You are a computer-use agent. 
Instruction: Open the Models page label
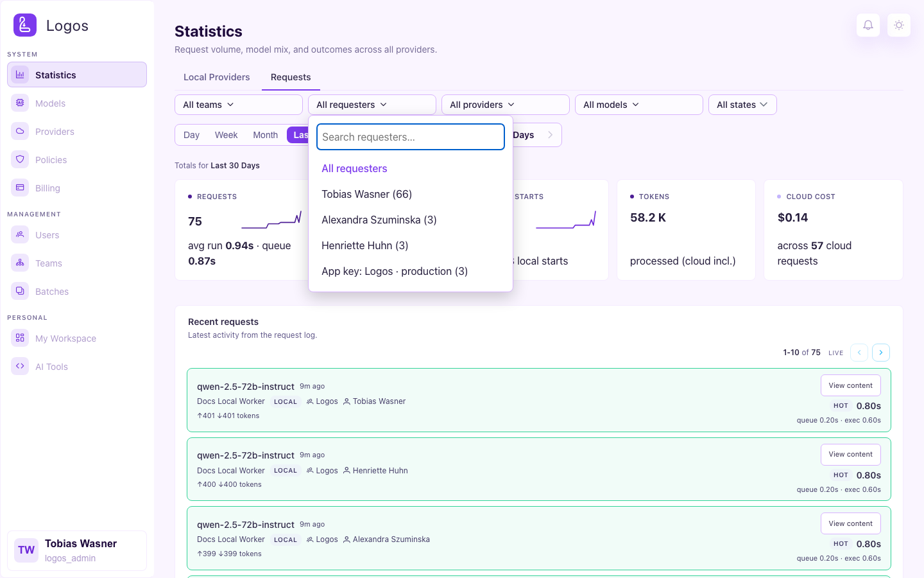[50, 103]
